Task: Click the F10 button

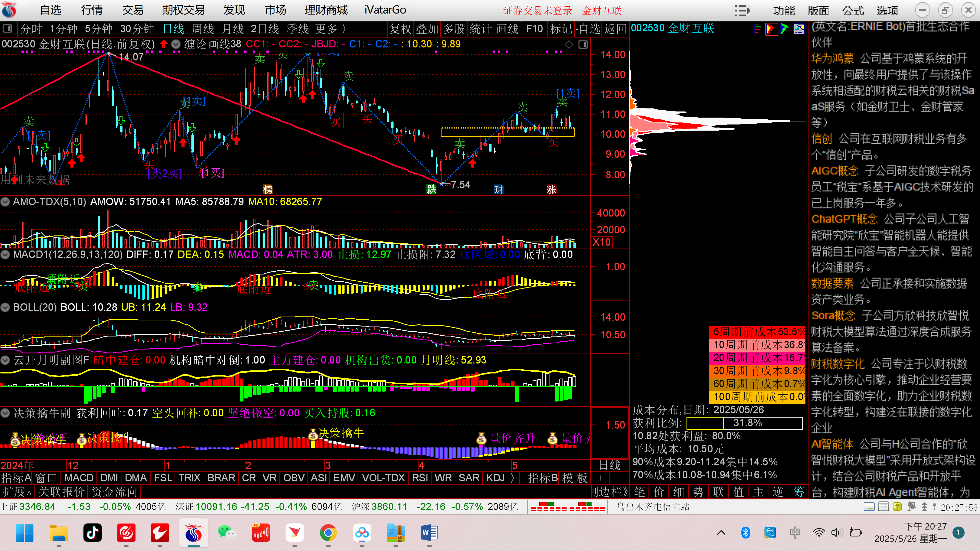Action: (534, 29)
